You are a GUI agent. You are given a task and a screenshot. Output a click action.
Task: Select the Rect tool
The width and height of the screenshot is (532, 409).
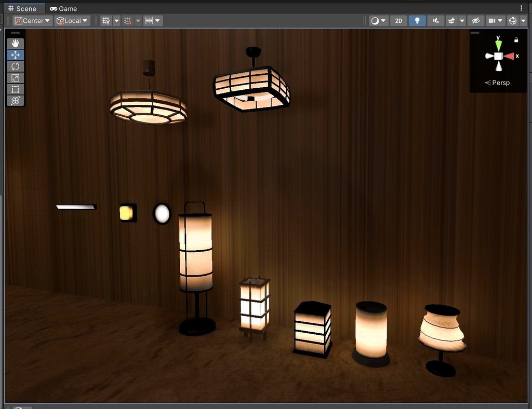pyautogui.click(x=15, y=89)
